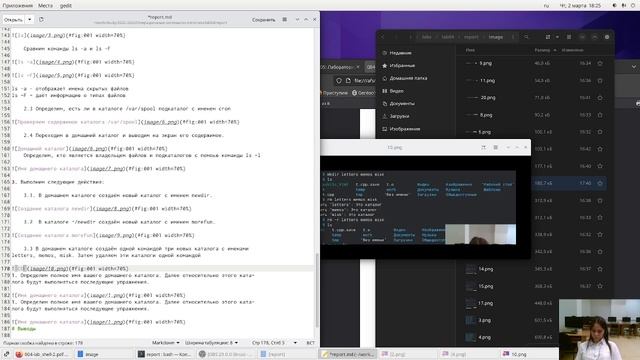640x360 pixels.
Task: Star the 9.png file
Action: [600, 63]
